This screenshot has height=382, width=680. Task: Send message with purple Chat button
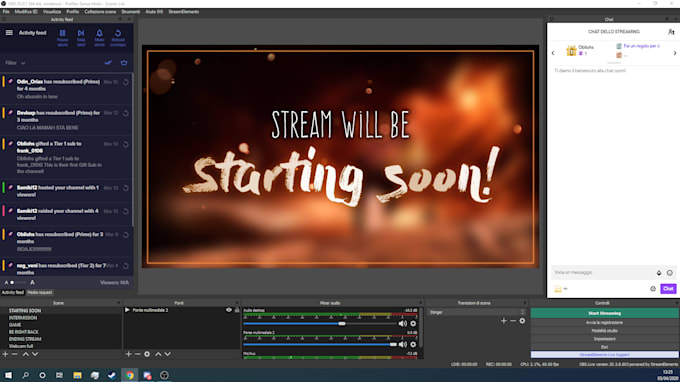[x=668, y=289]
